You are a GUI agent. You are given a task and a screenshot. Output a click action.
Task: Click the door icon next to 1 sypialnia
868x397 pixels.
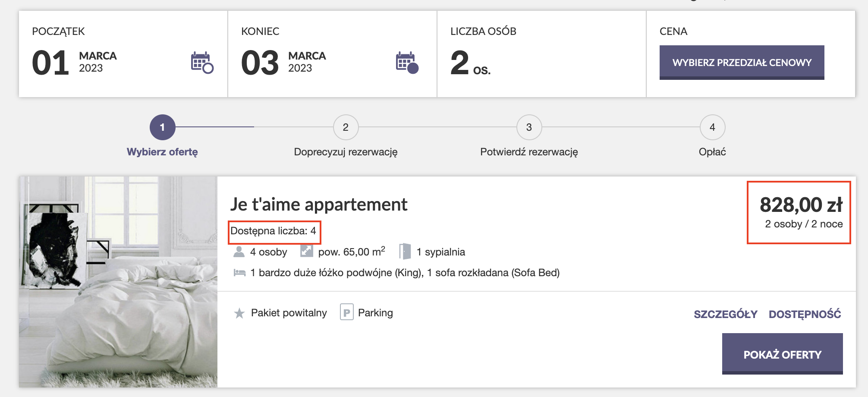[405, 251]
